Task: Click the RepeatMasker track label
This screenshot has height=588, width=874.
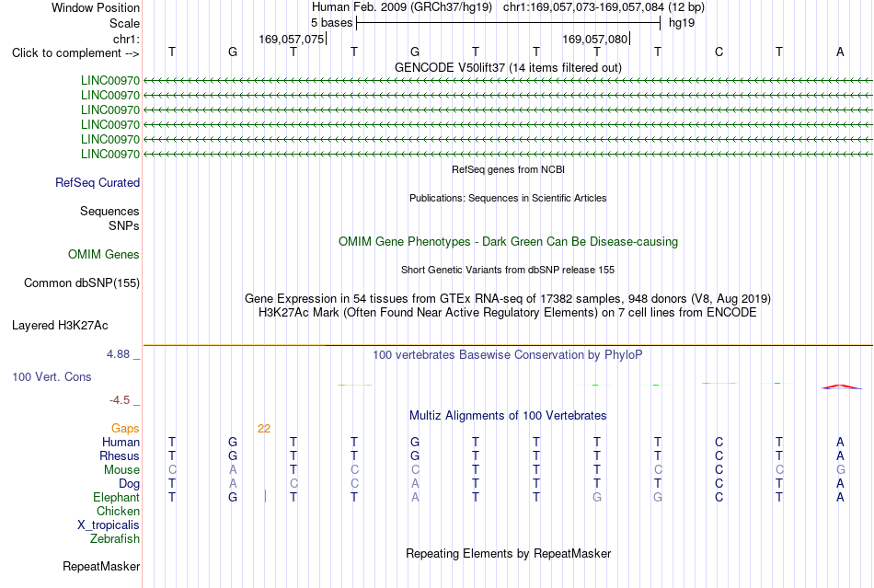Action: point(101,566)
